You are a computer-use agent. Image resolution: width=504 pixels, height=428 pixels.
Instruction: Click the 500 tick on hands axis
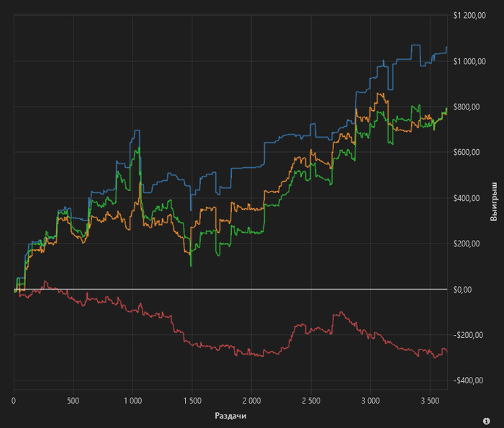tap(73, 401)
